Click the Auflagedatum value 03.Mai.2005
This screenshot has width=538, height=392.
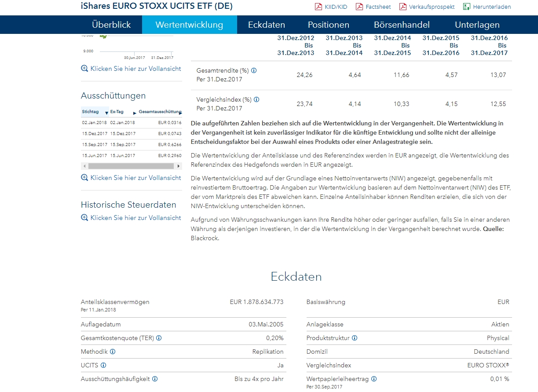tap(266, 324)
